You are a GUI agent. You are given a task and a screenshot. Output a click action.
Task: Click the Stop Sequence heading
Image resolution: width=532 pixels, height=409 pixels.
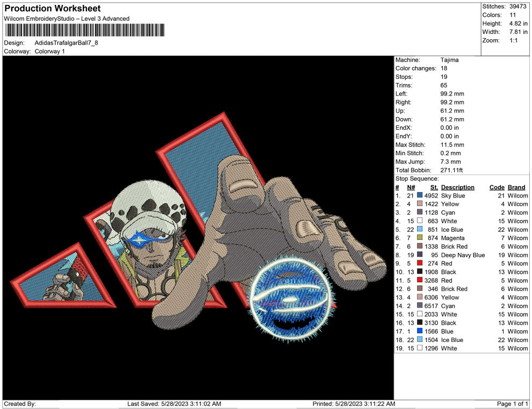(417, 179)
